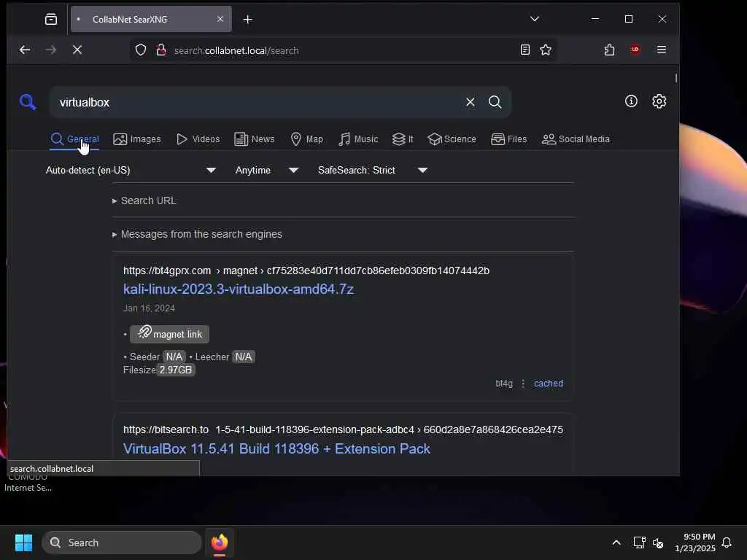Click the SearXNG magnifier logo

[27, 102]
